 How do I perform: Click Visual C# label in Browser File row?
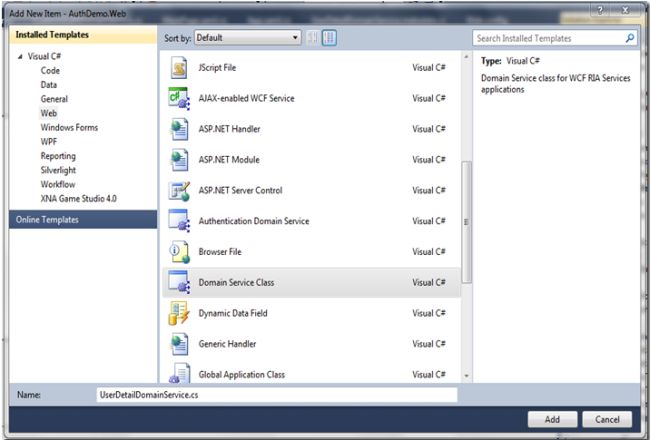429,252
